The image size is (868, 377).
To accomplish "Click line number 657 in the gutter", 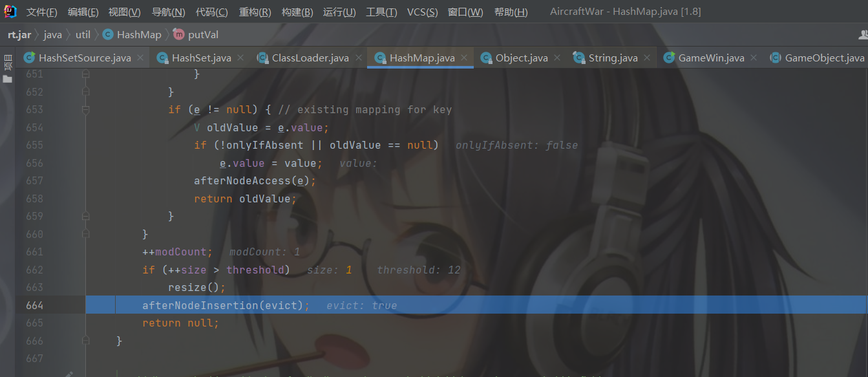I will tap(34, 181).
